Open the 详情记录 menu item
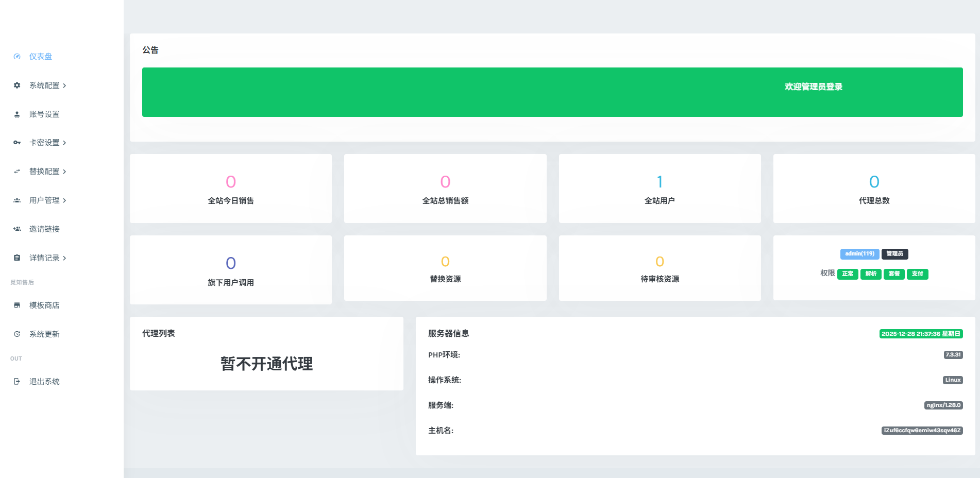Screen dimensions: 980x478 (x=47, y=258)
